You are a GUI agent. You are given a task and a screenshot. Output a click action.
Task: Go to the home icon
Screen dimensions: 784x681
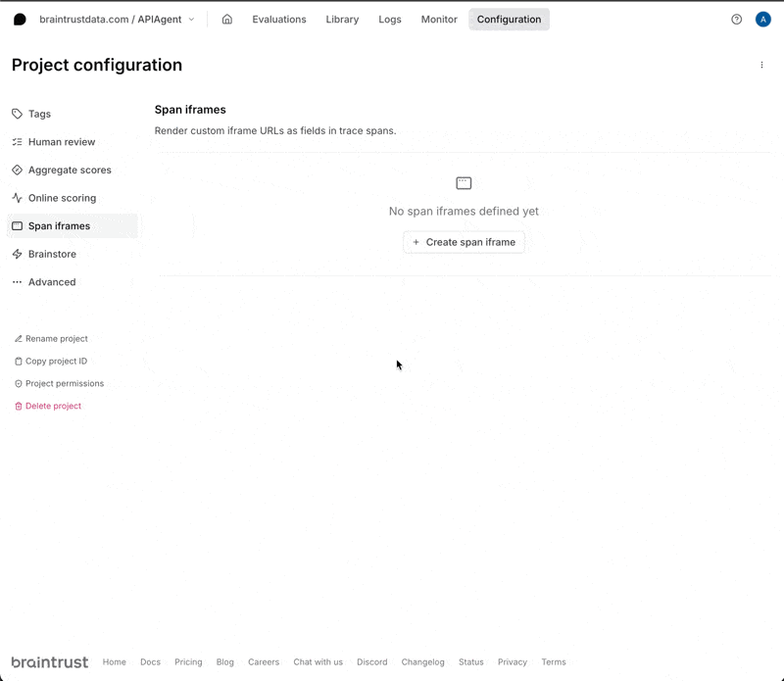(x=227, y=20)
